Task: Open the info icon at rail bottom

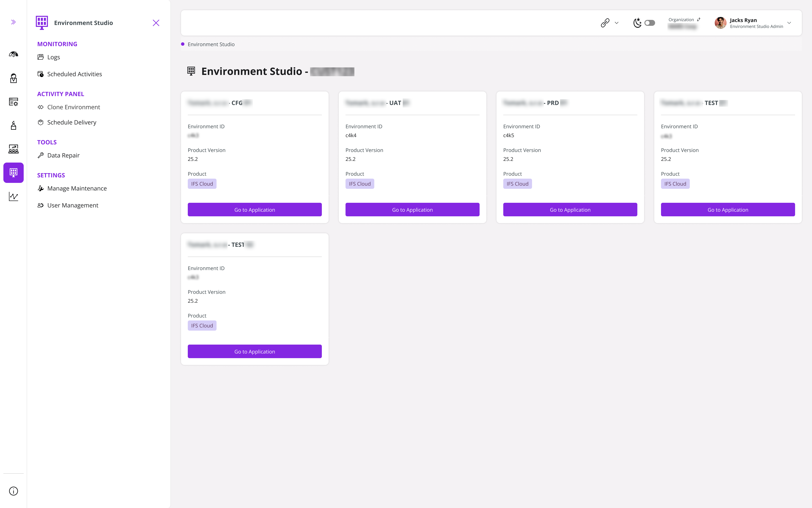Action: (x=13, y=491)
